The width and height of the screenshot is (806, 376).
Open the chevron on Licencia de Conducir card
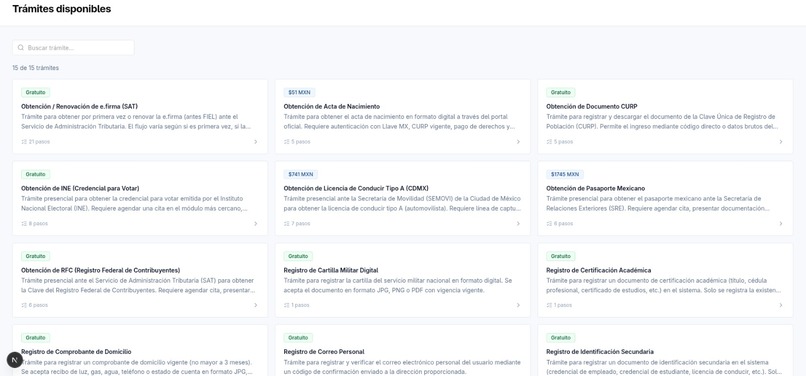click(518, 224)
